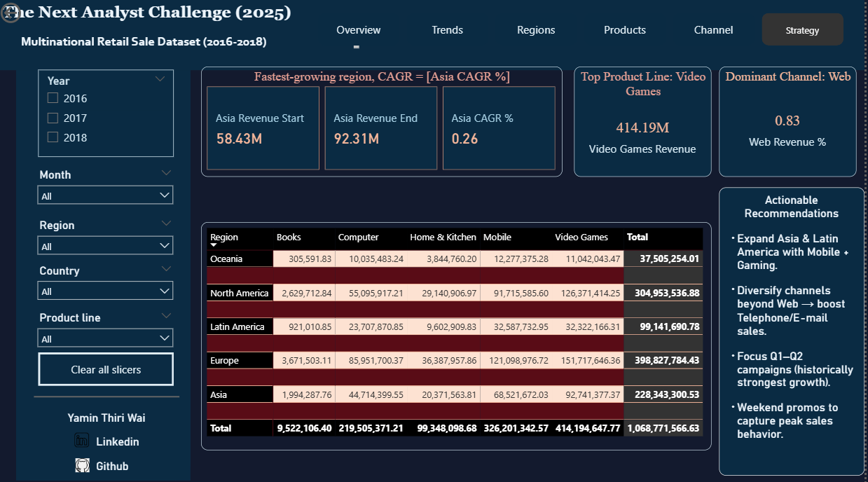Go to the Products page tab
The image size is (868, 482).
tap(624, 30)
